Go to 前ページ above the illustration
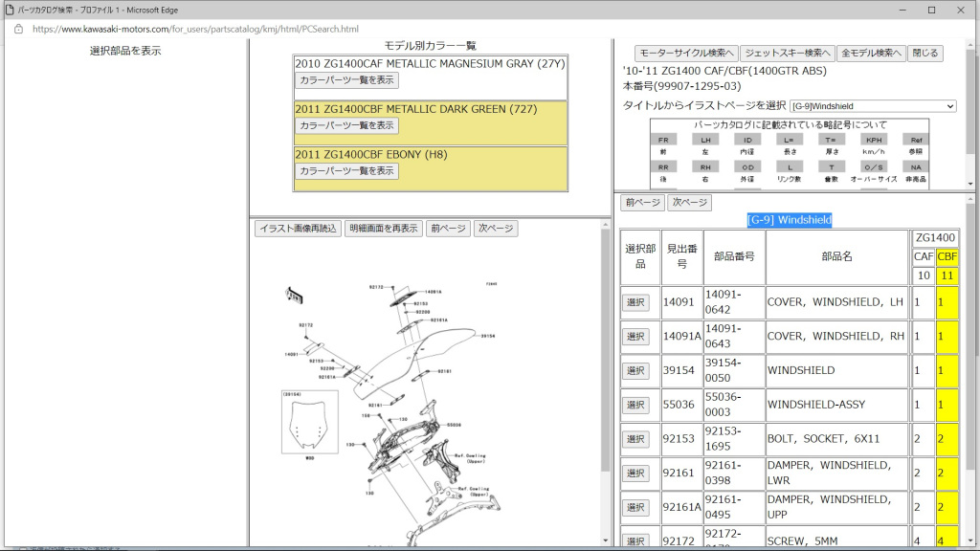The height and width of the screenshot is (551, 980). coord(448,229)
